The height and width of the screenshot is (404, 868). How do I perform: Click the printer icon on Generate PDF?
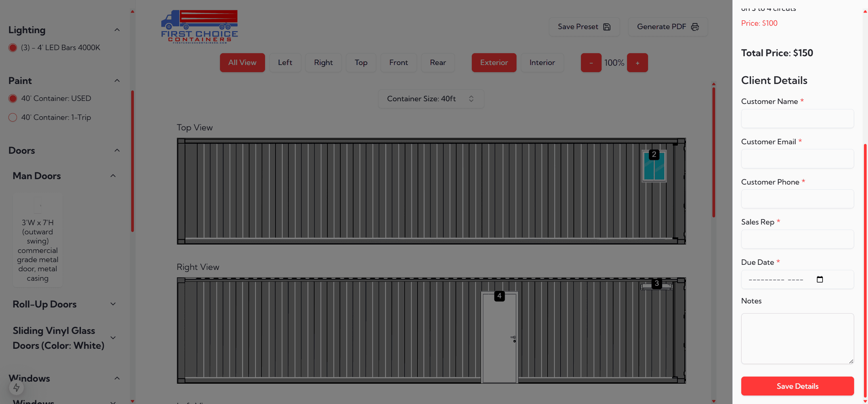coord(695,27)
